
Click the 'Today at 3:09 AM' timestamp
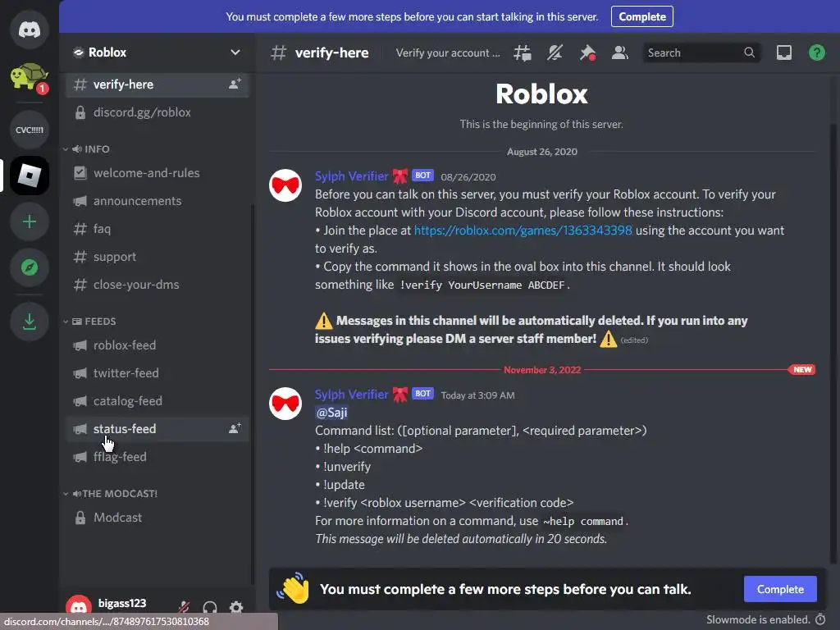(478, 395)
